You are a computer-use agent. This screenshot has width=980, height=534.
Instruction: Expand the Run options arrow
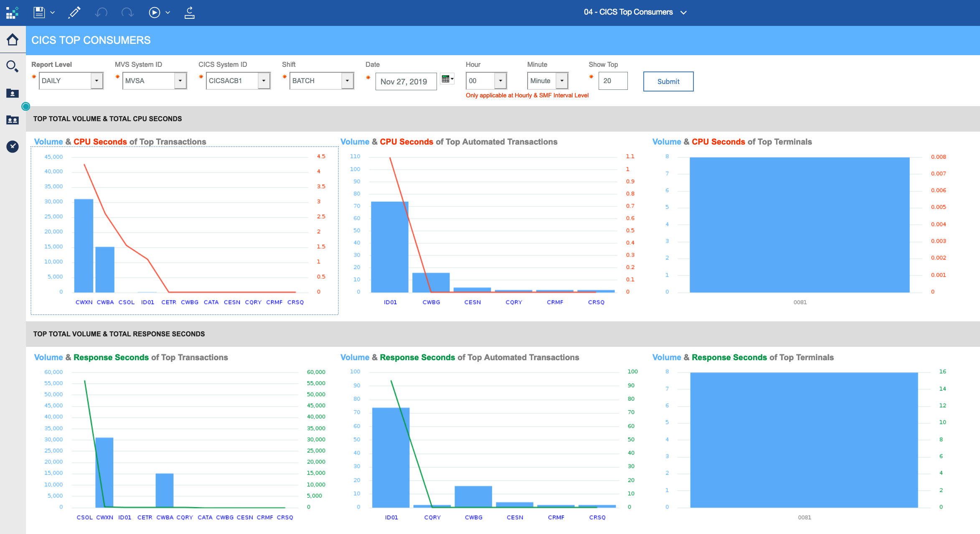pos(168,13)
